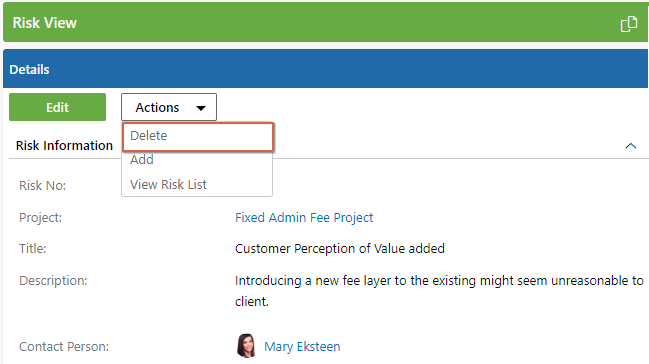The image size is (649, 364).
Task: Click the green Edit button
Action: coord(58,107)
